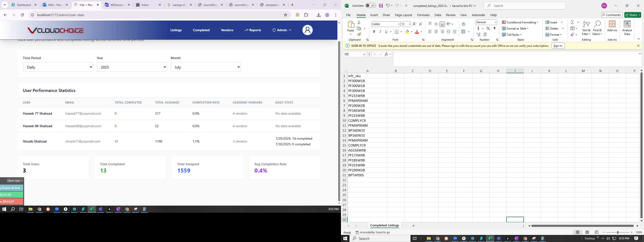
Task: Open the File menu in Excel
Action: pyautogui.click(x=348, y=15)
